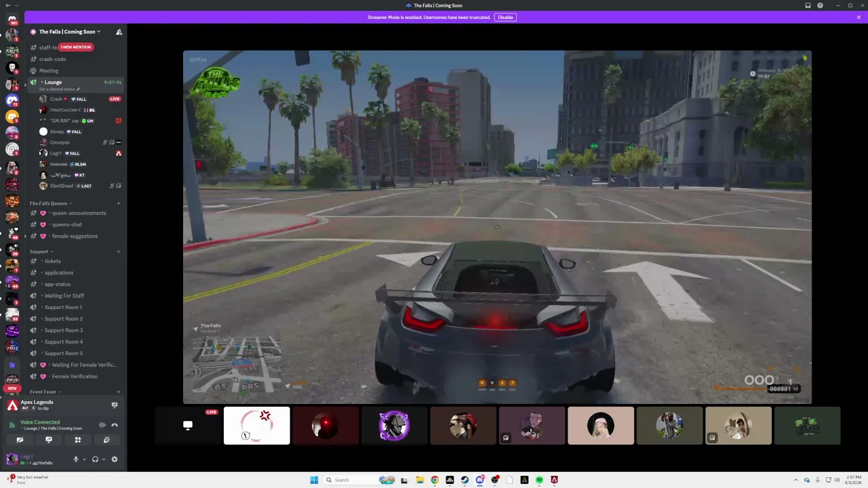Open Spotify from the taskbar
Image resolution: width=868 pixels, height=488 pixels.
click(x=539, y=480)
